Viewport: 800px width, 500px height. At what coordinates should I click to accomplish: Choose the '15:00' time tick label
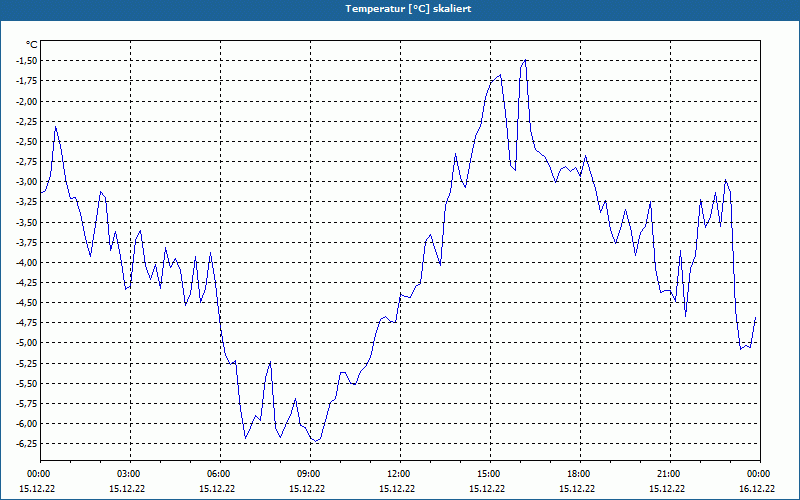pos(490,474)
